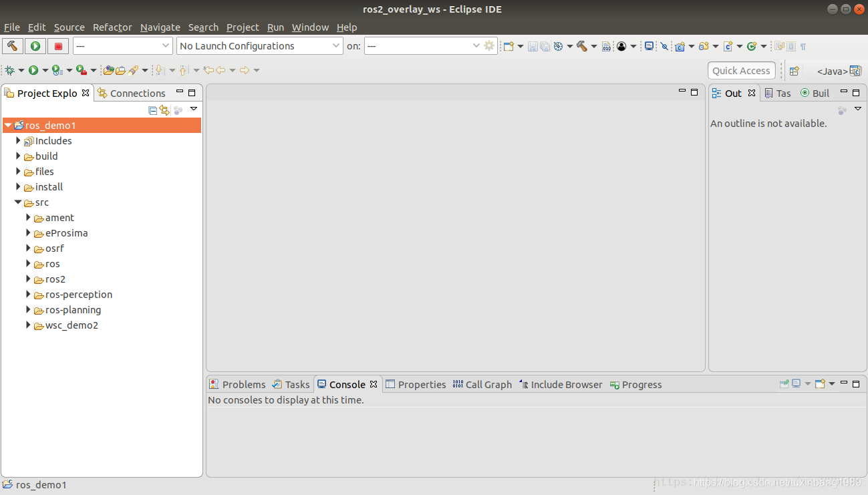Switch to the Problems tab
The width and height of the screenshot is (868, 495).
[237, 385]
